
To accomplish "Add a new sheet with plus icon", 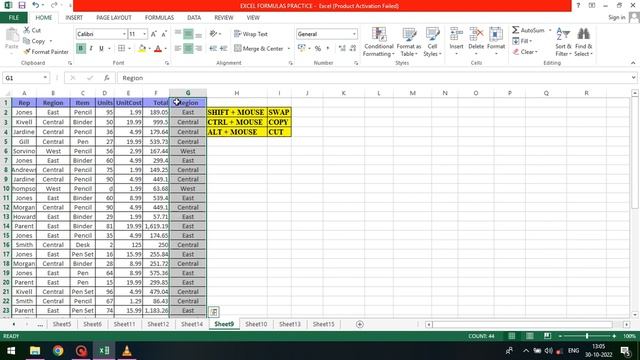I will tap(360, 324).
